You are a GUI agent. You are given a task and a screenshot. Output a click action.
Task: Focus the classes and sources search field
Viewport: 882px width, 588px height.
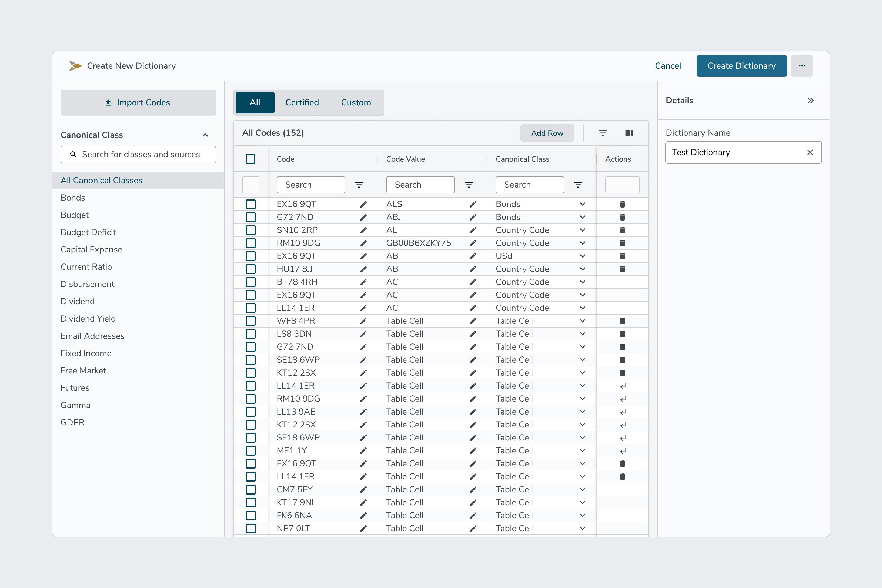(138, 155)
